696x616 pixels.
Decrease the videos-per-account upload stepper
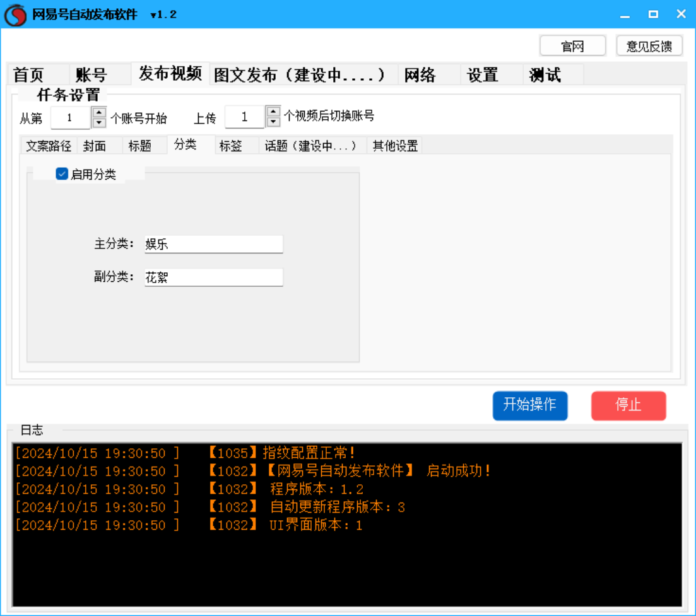273,122
